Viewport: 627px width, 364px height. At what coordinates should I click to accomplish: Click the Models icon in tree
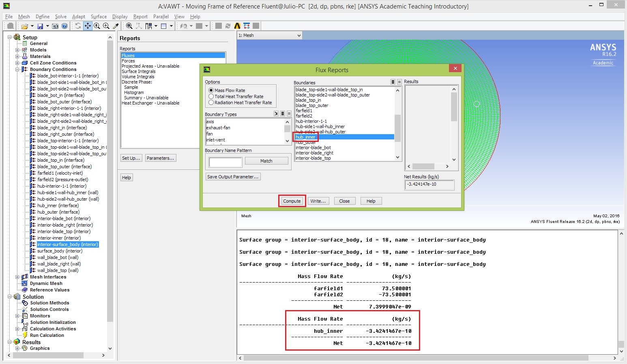pyautogui.click(x=25, y=50)
